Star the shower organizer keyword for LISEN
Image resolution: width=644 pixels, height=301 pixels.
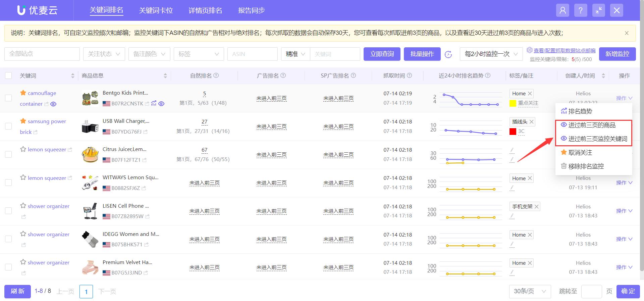pyautogui.click(x=23, y=205)
